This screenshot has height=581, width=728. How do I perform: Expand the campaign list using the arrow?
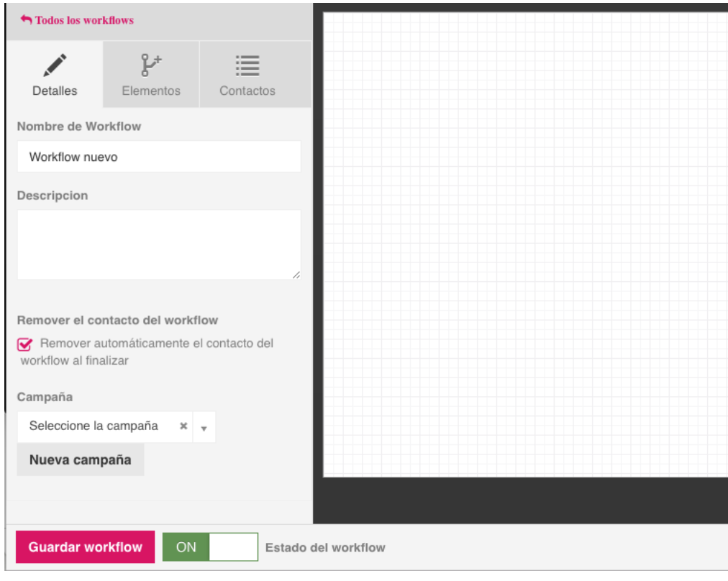click(x=204, y=429)
